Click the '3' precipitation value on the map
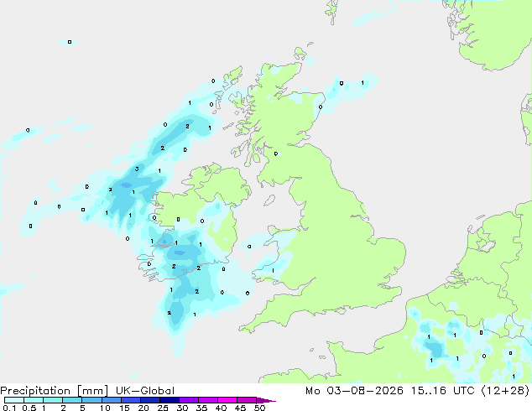Screen dimensions: 532x411 [137, 169]
